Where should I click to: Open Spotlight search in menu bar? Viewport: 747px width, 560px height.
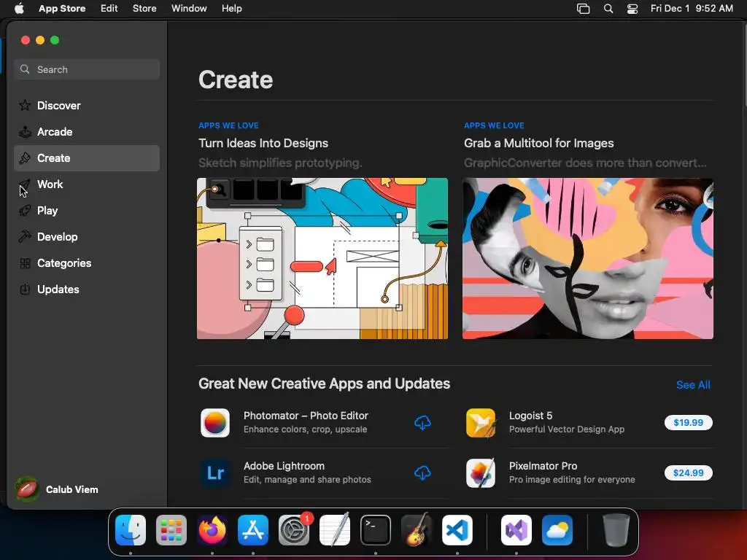click(x=608, y=9)
